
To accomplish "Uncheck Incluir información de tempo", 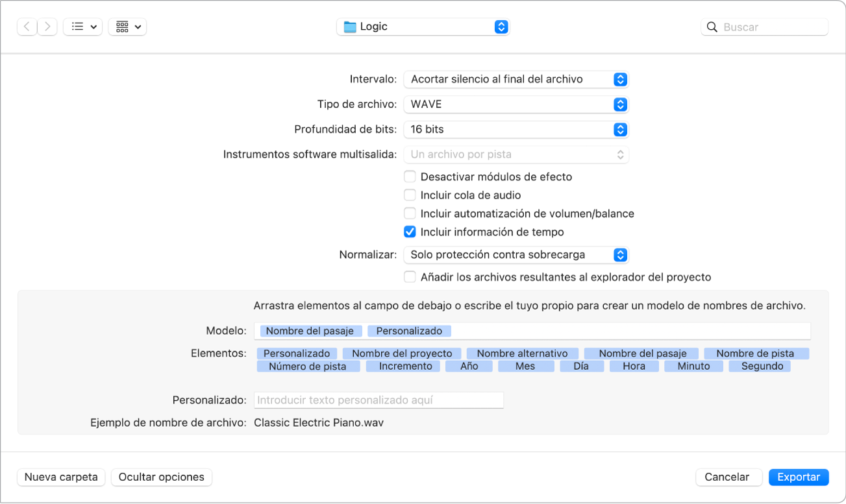I will 410,232.
